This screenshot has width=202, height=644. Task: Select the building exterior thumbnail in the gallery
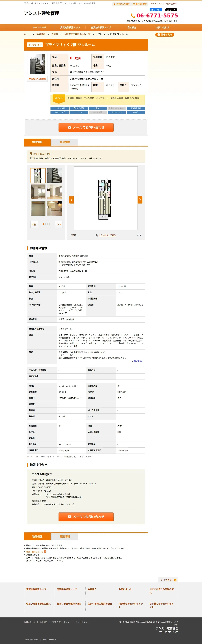55,176
